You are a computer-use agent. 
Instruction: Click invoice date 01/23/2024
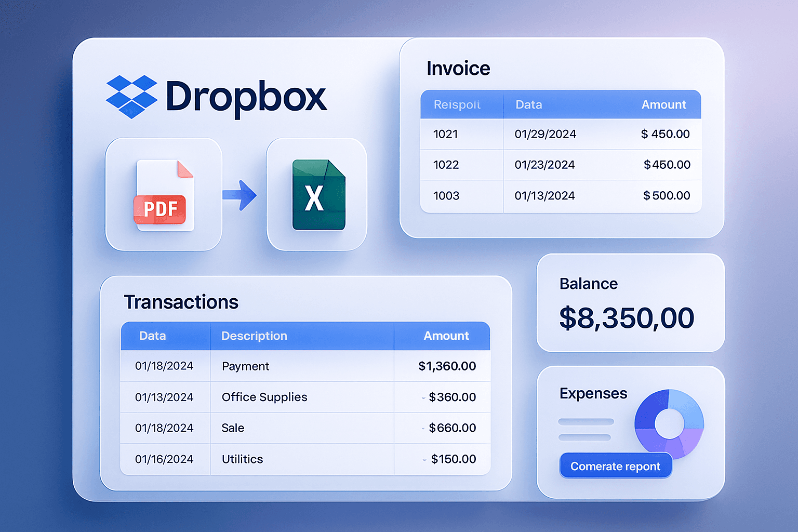tap(544, 165)
